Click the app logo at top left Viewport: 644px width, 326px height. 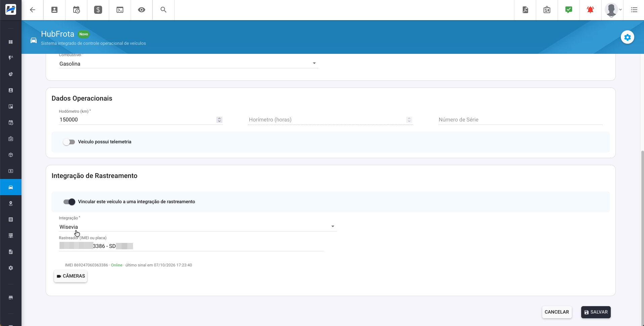tap(11, 10)
